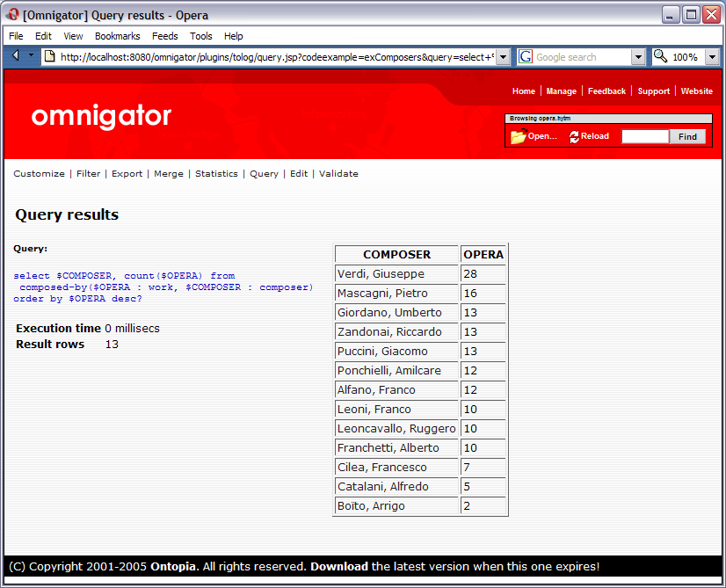Open the address bar history dropdown

tap(503, 55)
